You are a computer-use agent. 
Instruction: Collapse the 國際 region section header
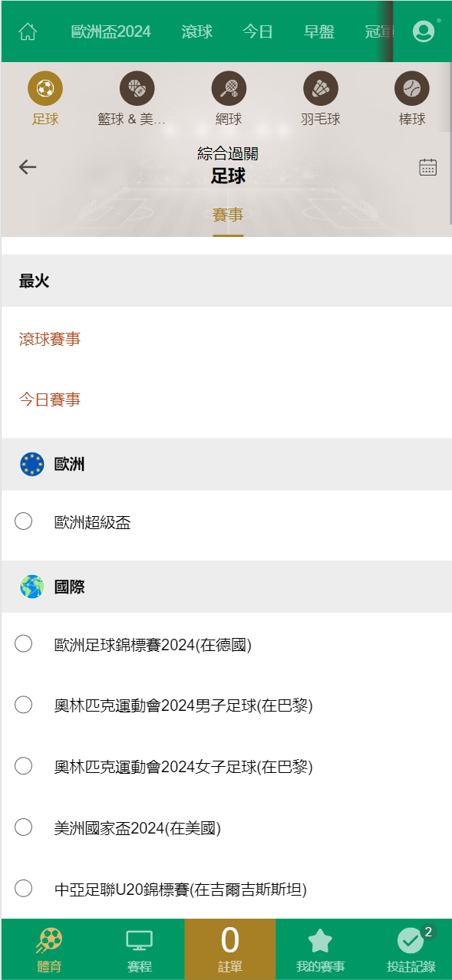click(x=226, y=587)
